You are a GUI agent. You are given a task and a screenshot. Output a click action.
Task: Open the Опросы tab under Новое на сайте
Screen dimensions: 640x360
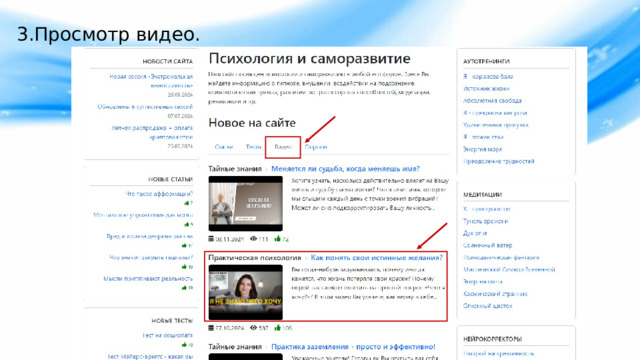316,147
